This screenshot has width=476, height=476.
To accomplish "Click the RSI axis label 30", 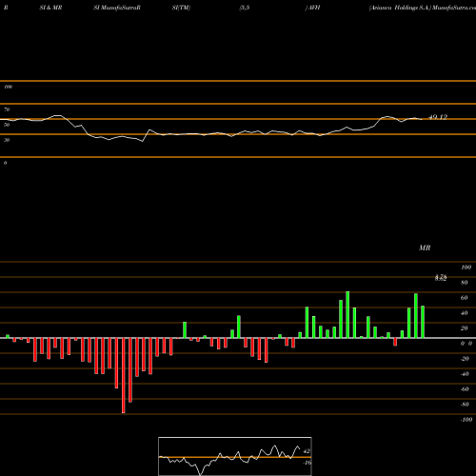I will [x=7, y=140].
